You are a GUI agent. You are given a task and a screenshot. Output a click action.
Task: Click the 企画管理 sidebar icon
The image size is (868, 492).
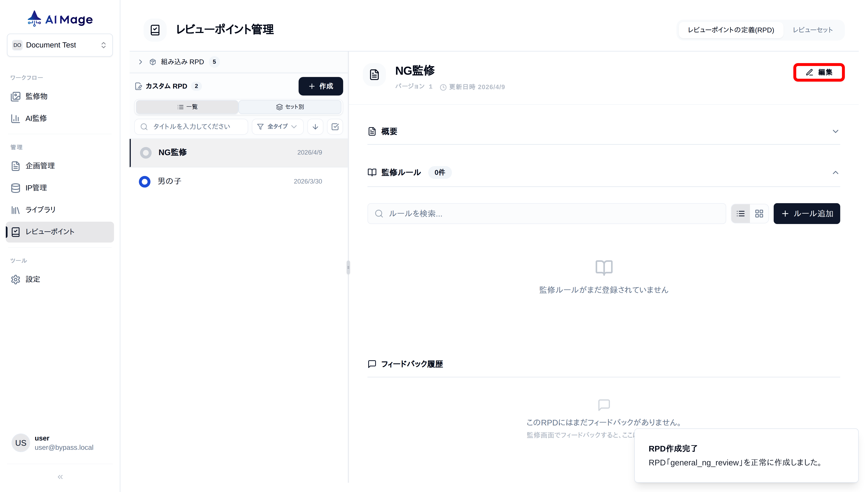[x=16, y=166]
